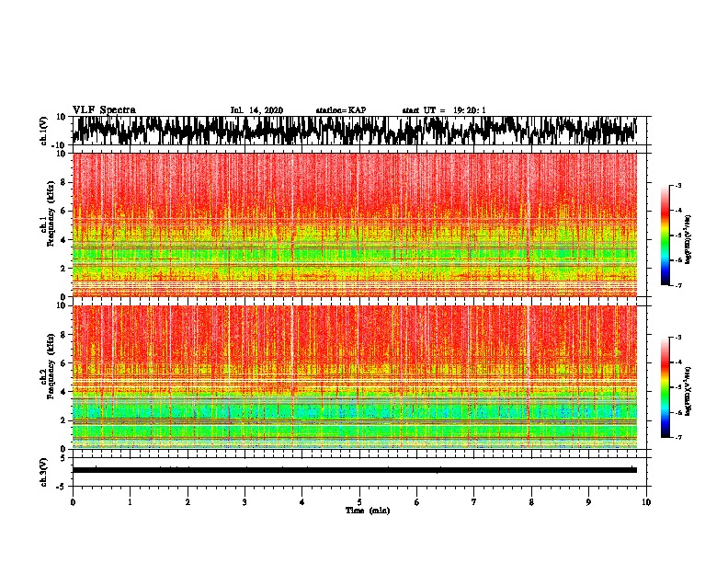Click the "ch.1(V)" waveform axis label
The height and width of the screenshot is (563, 728).
pyautogui.click(x=44, y=131)
